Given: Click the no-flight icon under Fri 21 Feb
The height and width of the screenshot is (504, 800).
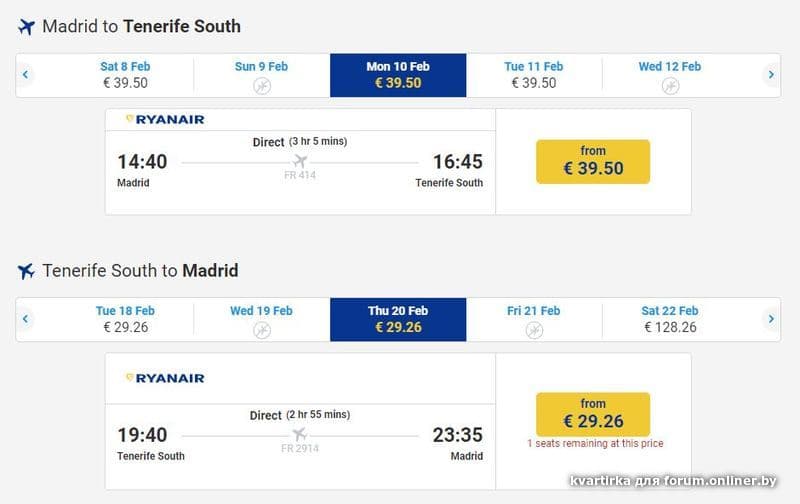Looking at the screenshot, I should click(x=534, y=330).
